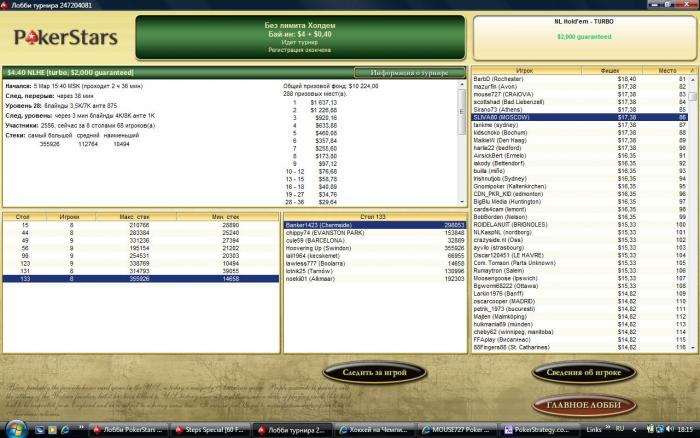Click the tournament info scrollbar down arrow
Viewport: 700px width, 438px height.
(462, 202)
